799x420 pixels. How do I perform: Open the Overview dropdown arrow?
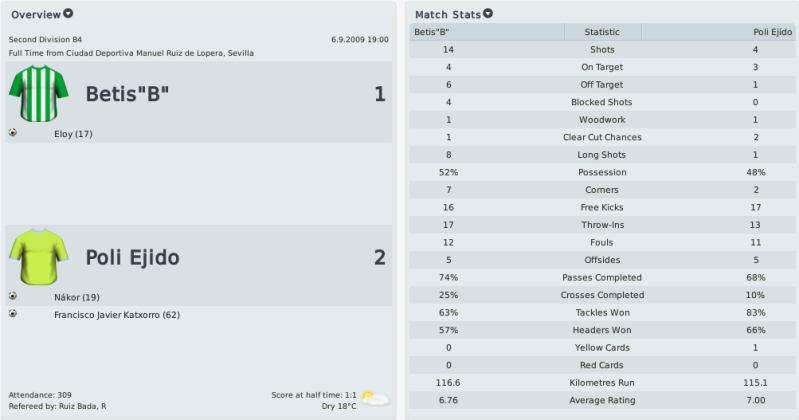68,14
